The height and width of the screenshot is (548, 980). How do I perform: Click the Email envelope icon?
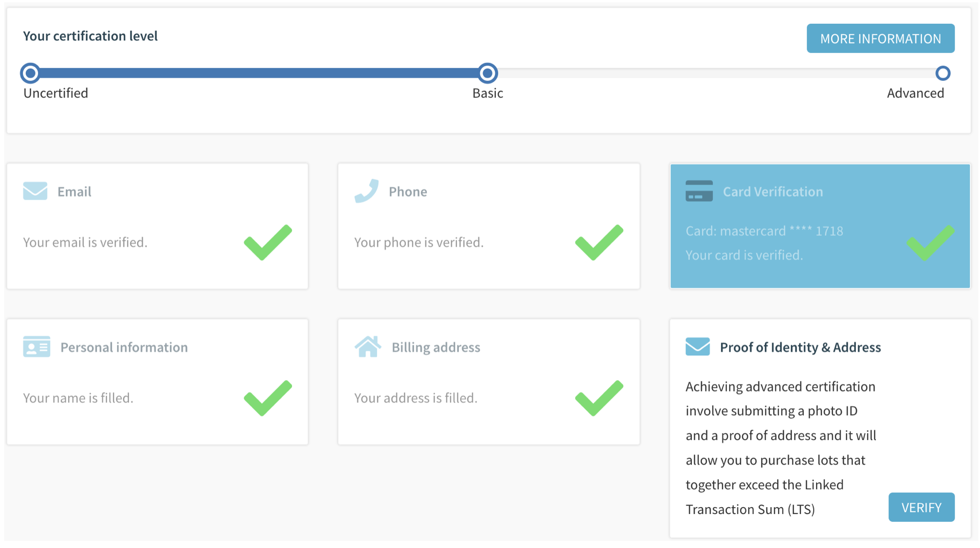(35, 190)
